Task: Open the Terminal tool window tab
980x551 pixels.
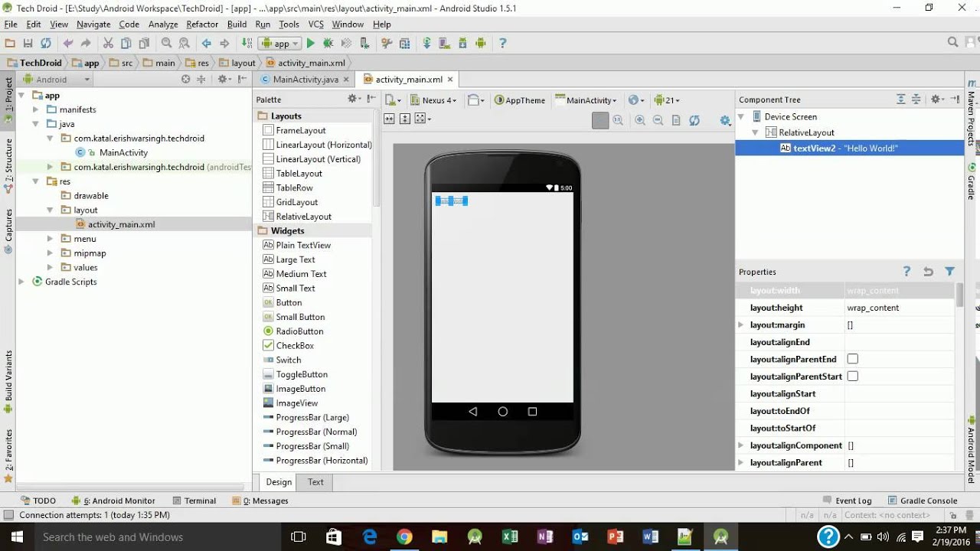Action: pos(194,500)
